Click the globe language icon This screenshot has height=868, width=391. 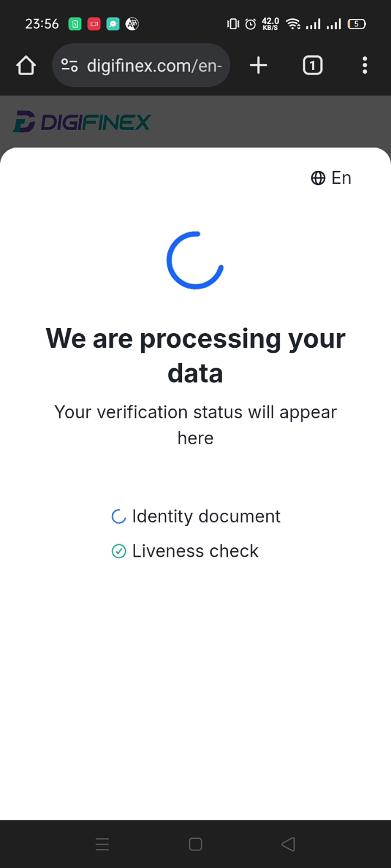coord(318,178)
